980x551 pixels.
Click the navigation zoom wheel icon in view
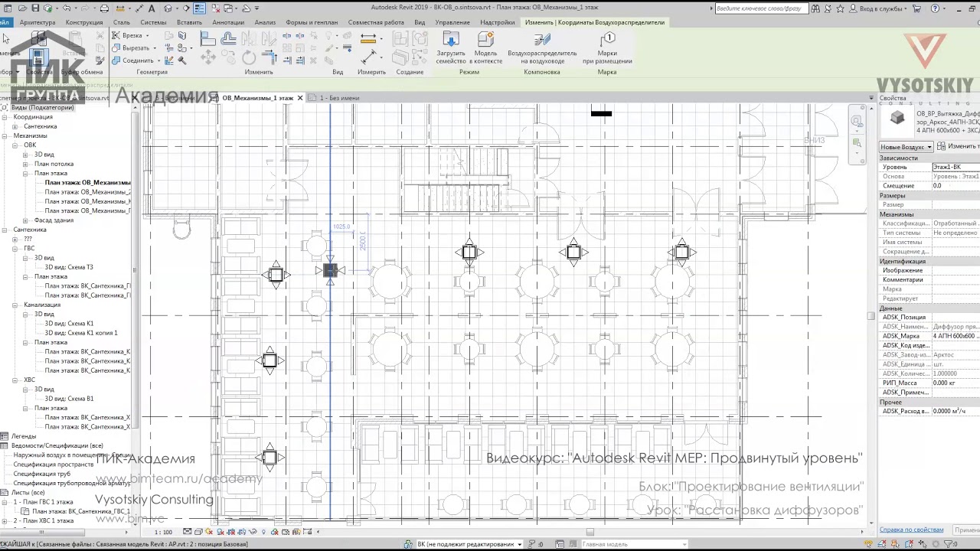coord(857,122)
